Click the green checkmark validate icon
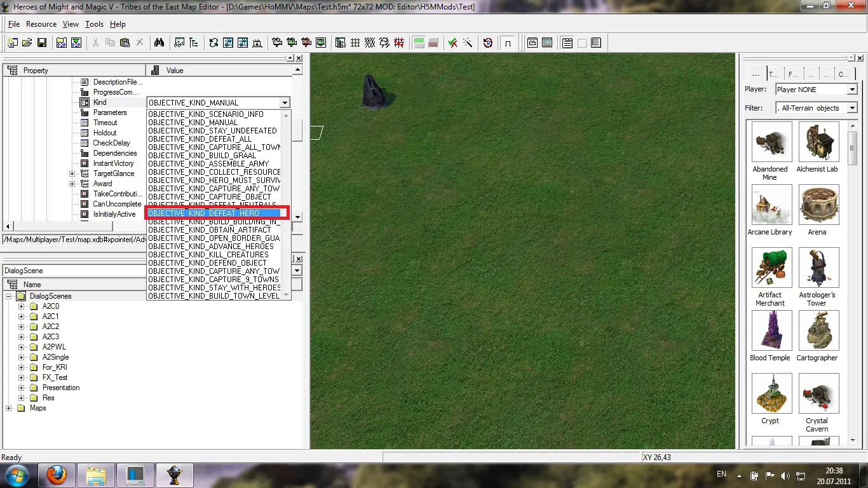The width and height of the screenshot is (868, 488). pyautogui.click(x=453, y=43)
